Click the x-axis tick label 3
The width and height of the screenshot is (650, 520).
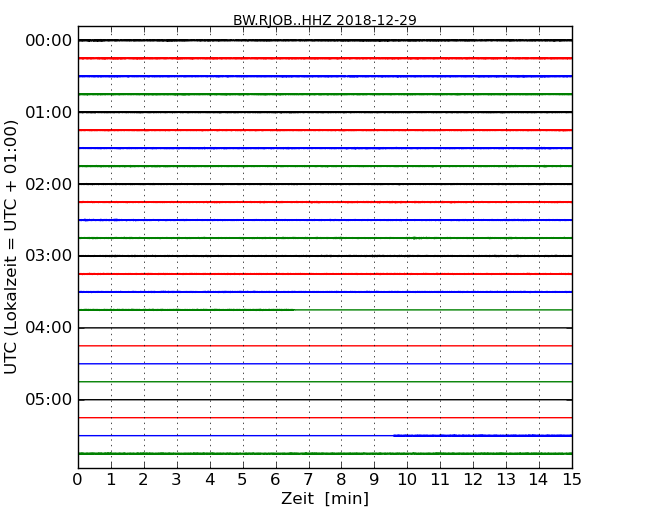pos(177,480)
